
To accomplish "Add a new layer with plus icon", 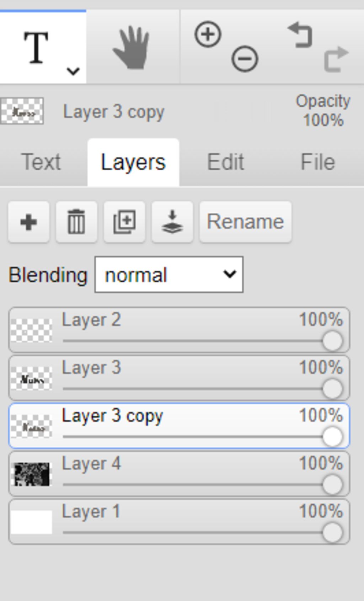I will (29, 222).
